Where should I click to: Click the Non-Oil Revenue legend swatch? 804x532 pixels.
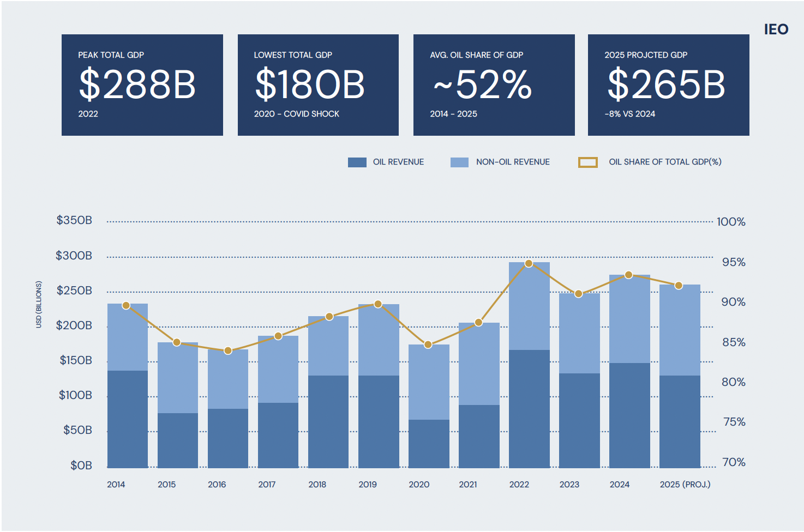459,162
